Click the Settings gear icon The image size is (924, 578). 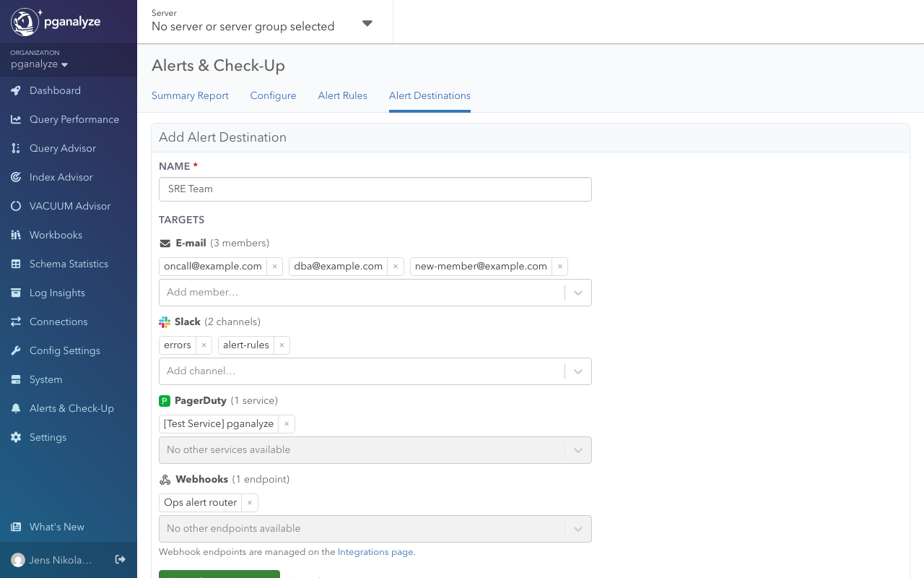tap(16, 437)
